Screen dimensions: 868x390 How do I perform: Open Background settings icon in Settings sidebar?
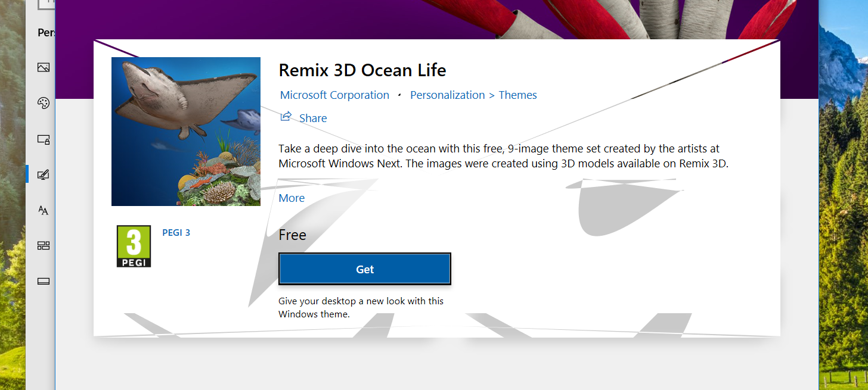pos(43,67)
